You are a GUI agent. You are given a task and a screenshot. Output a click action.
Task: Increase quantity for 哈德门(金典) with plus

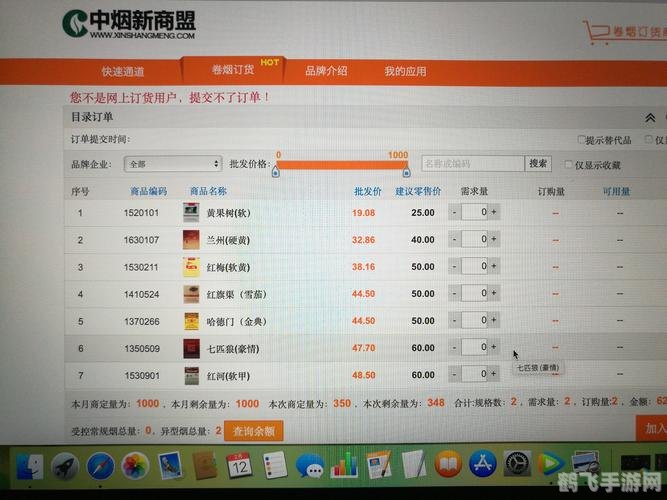coord(494,320)
